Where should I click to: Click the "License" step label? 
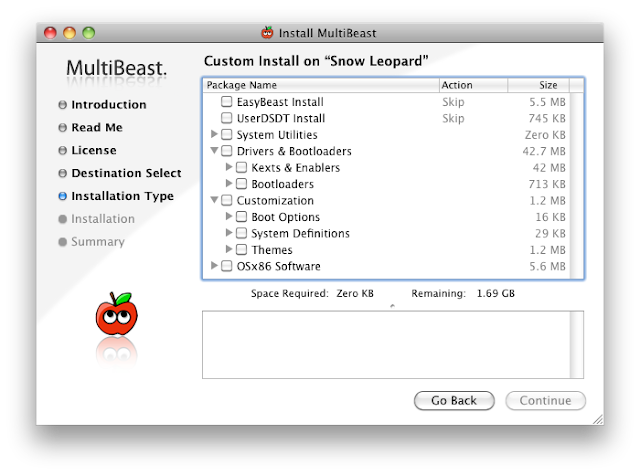pyautogui.click(x=94, y=150)
